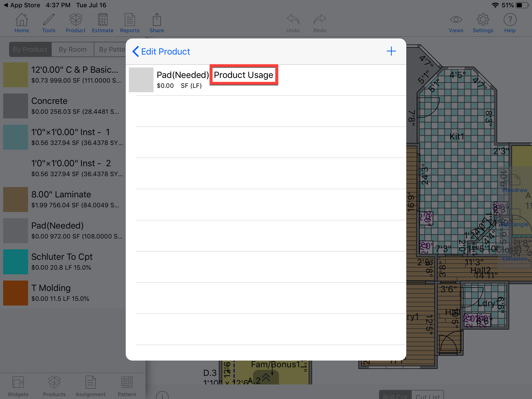Viewport: 532px width, 399px height.
Task: Tap the Pad(Needed) gray color swatch
Action: point(141,80)
